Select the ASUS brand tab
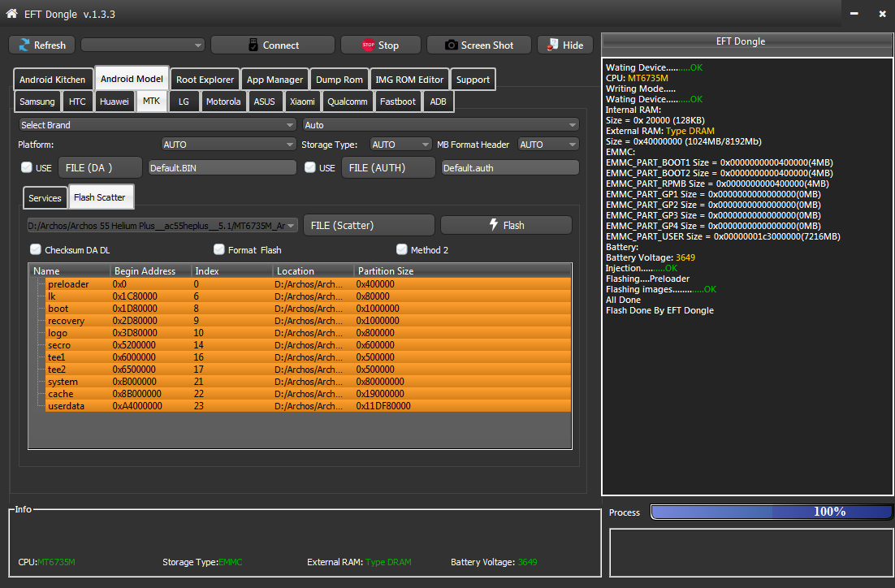895x588 pixels. point(264,102)
